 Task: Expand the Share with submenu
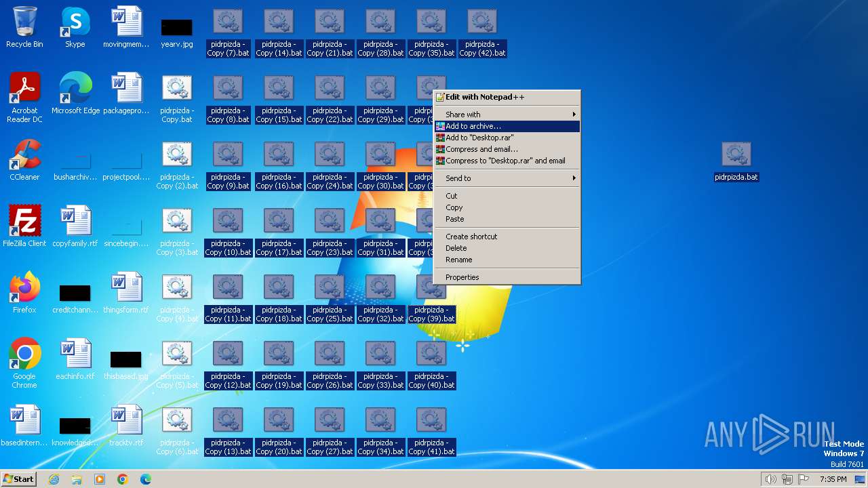pos(507,115)
